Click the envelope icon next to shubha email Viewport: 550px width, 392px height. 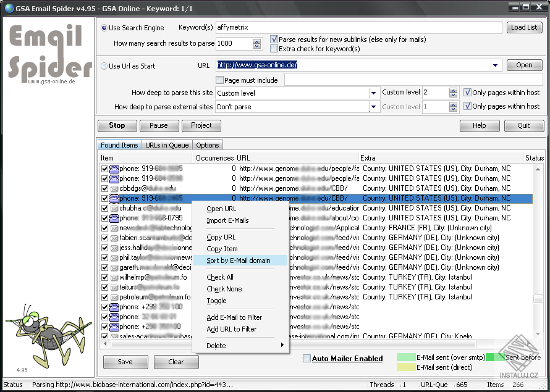(x=114, y=208)
